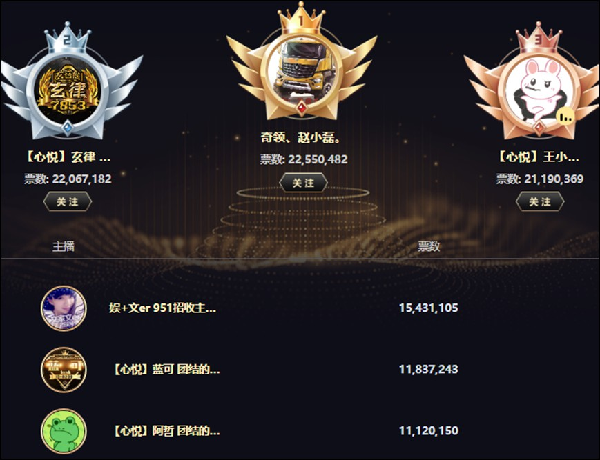Open the green frog avatar for 【心悦】阿哲
Image resolution: width=600 pixels, height=460 pixels.
64,431
